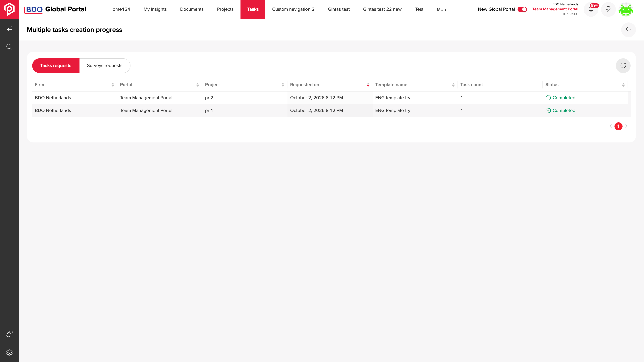Toggle the New Global Portal switch
This screenshot has height=362, width=644.
522,9
